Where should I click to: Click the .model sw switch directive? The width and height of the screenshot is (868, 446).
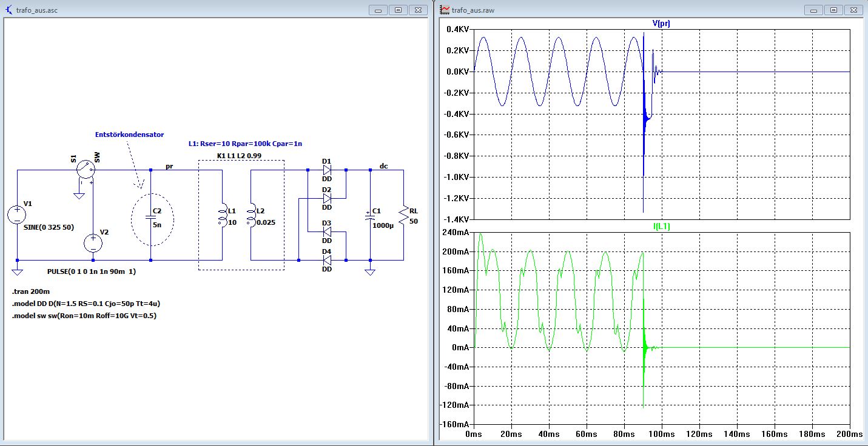click(84, 315)
